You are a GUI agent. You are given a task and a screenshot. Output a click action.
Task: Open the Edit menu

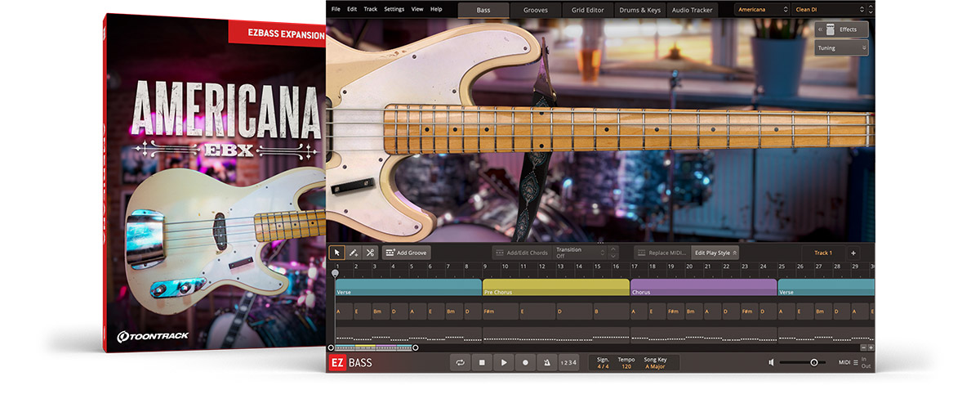point(352,9)
